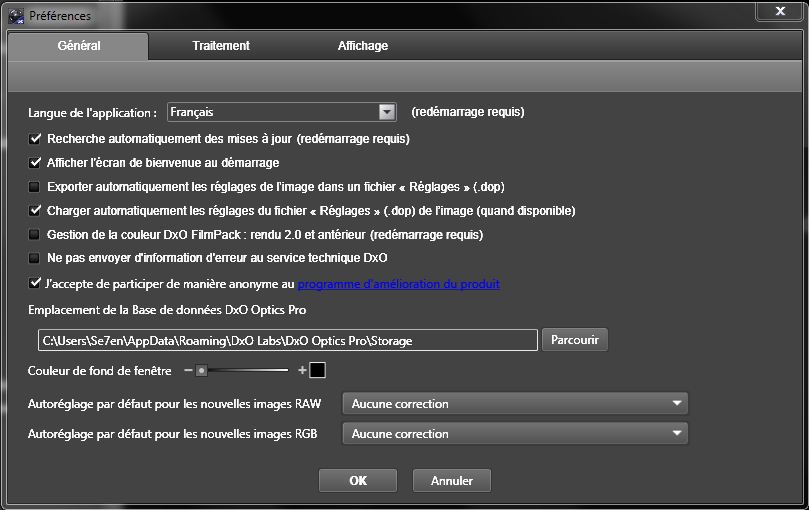Viewport: 809px width, 510px height.
Task: Click '(redémarrage requis)' text beside language dropdown
Action: tap(467, 112)
